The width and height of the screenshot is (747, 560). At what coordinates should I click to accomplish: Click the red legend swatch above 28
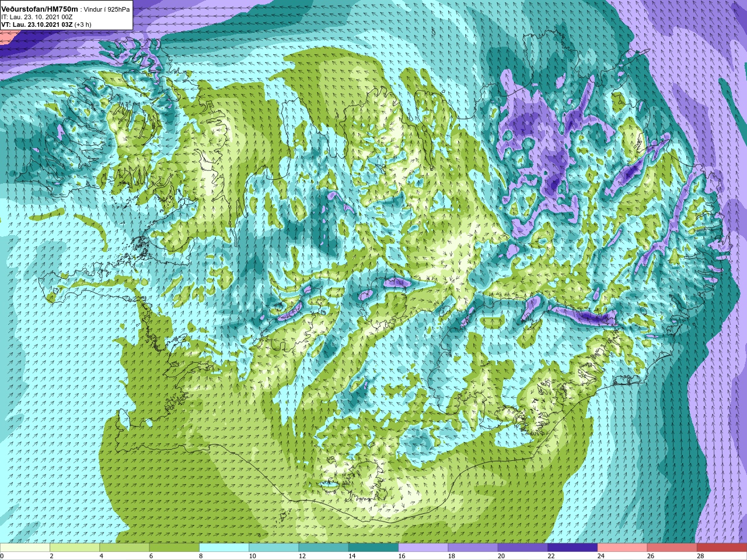722,548
